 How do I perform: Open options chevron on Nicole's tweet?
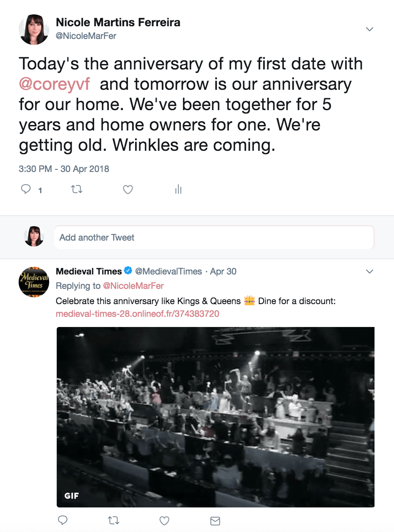pos(369,29)
